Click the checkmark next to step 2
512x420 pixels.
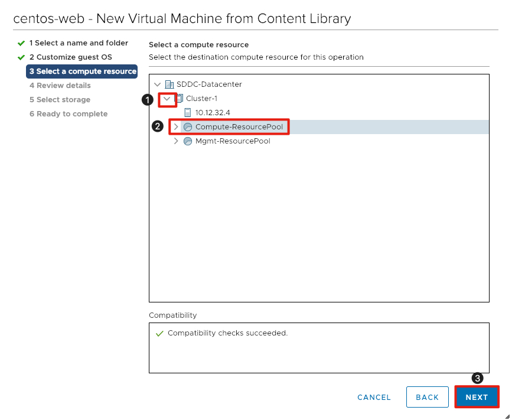tap(21, 57)
